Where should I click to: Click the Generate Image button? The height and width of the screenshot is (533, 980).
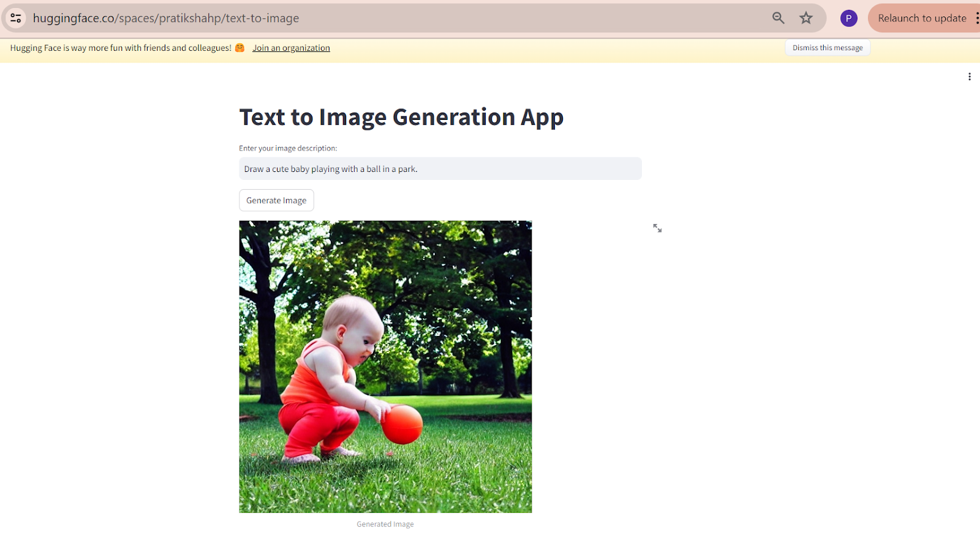pos(276,200)
